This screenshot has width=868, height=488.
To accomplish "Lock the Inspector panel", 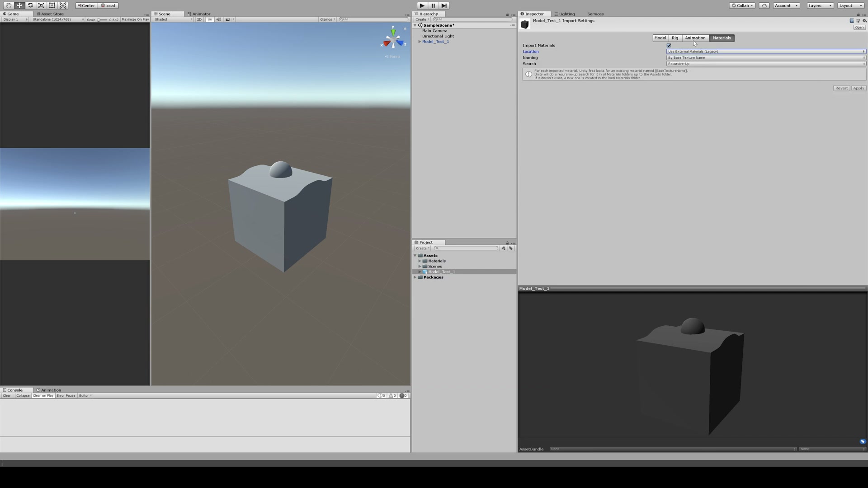I will [x=858, y=14].
